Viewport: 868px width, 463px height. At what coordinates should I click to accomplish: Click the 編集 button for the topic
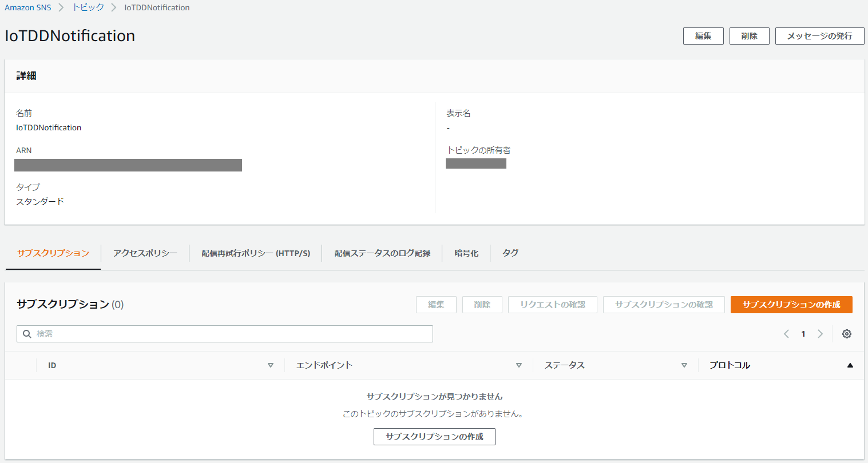pyautogui.click(x=703, y=36)
